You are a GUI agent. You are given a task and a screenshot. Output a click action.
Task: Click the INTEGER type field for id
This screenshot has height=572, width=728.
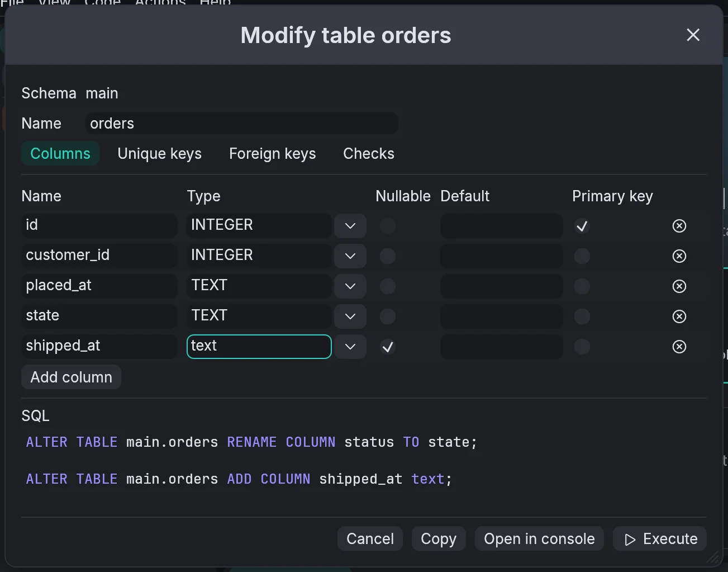259,225
